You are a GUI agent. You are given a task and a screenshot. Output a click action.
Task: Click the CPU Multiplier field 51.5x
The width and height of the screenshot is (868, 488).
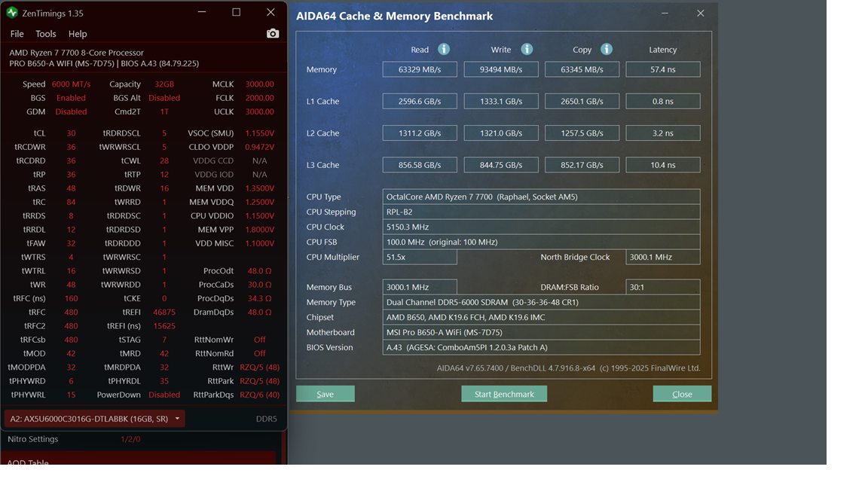point(420,257)
